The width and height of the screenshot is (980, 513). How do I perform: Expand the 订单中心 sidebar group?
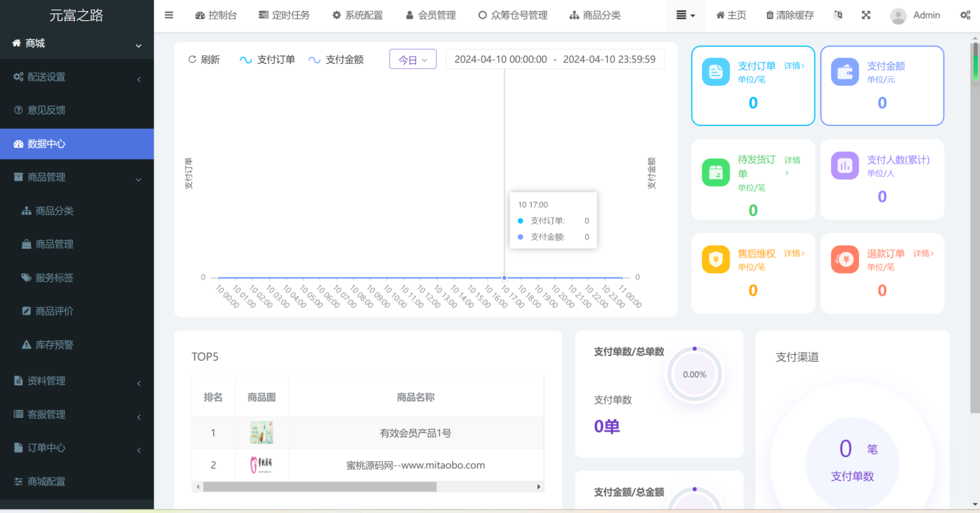45,447
